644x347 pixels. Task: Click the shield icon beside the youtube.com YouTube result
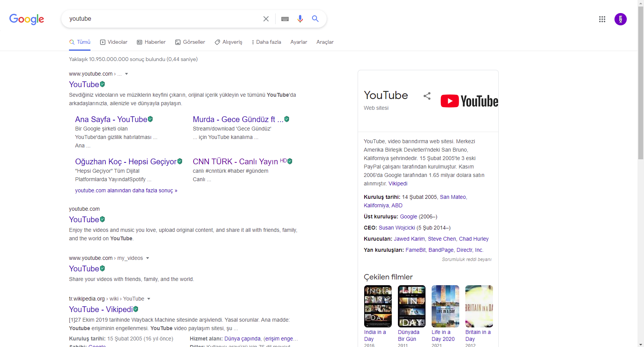[102, 219]
